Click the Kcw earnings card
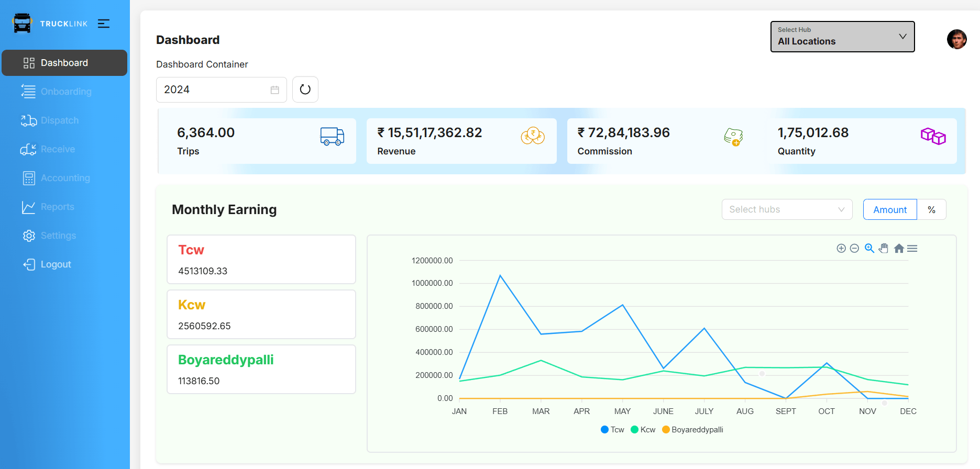 [x=261, y=315]
